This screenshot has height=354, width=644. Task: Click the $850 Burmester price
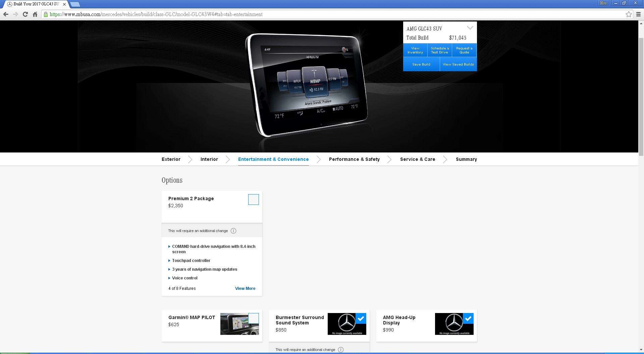281,330
